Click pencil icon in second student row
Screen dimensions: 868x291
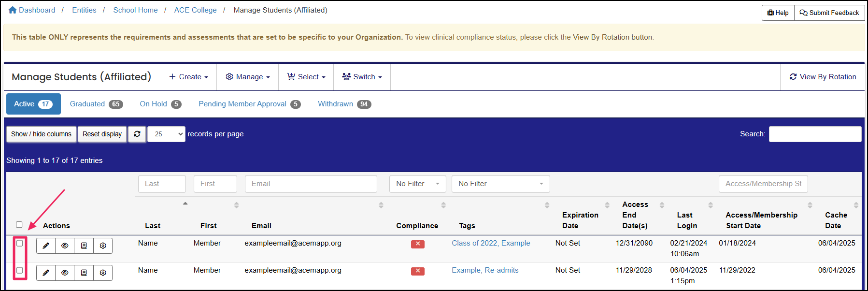46,273
